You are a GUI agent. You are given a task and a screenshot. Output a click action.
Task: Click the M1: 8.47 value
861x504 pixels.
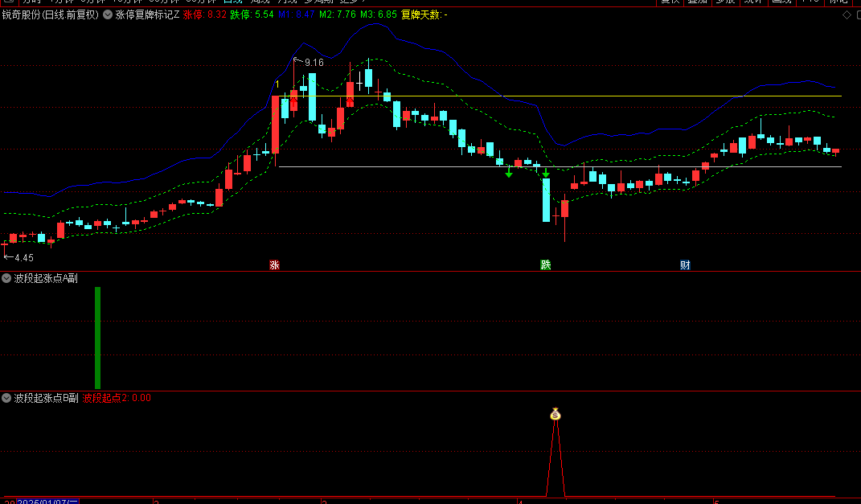(296, 14)
